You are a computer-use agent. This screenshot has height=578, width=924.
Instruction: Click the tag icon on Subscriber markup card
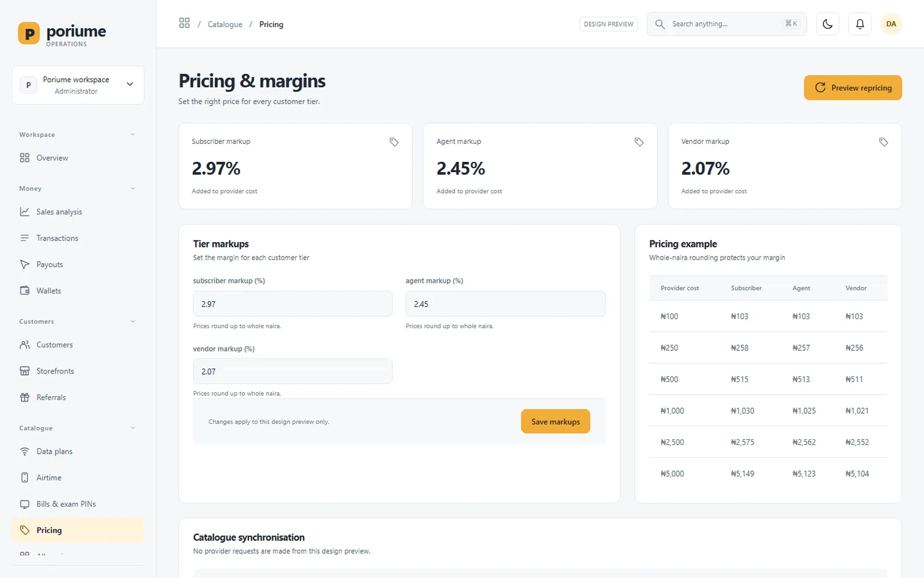(394, 142)
